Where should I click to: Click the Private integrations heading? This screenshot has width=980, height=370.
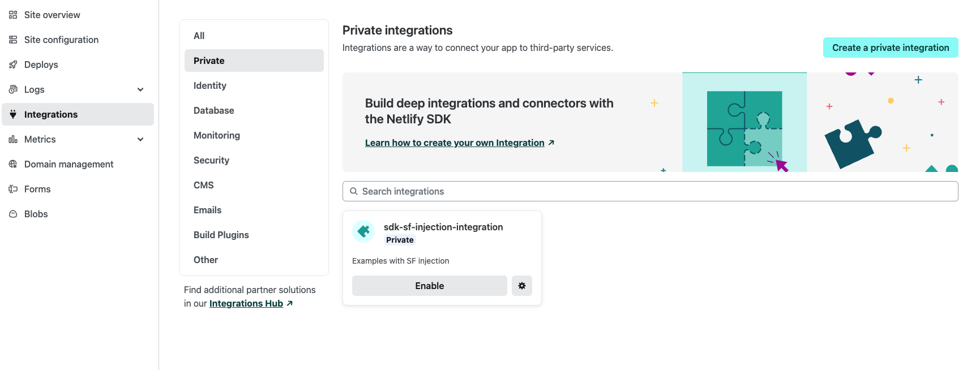pos(397,30)
